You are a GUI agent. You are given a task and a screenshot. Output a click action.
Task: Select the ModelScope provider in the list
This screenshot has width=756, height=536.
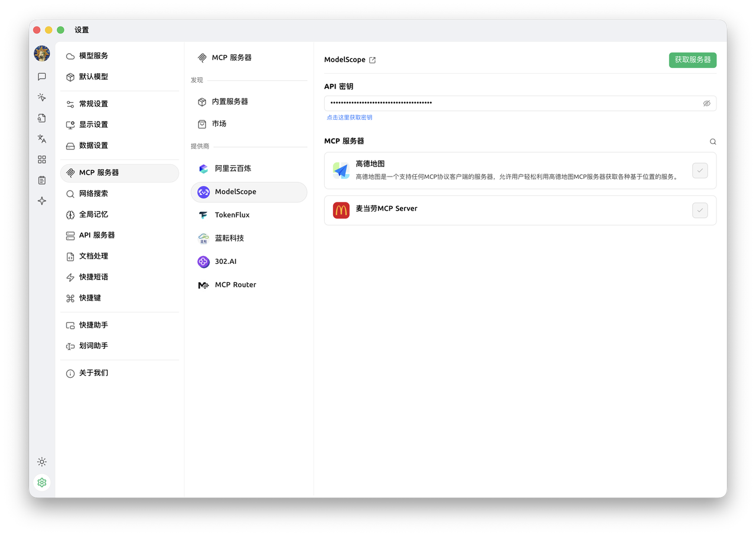(x=249, y=192)
